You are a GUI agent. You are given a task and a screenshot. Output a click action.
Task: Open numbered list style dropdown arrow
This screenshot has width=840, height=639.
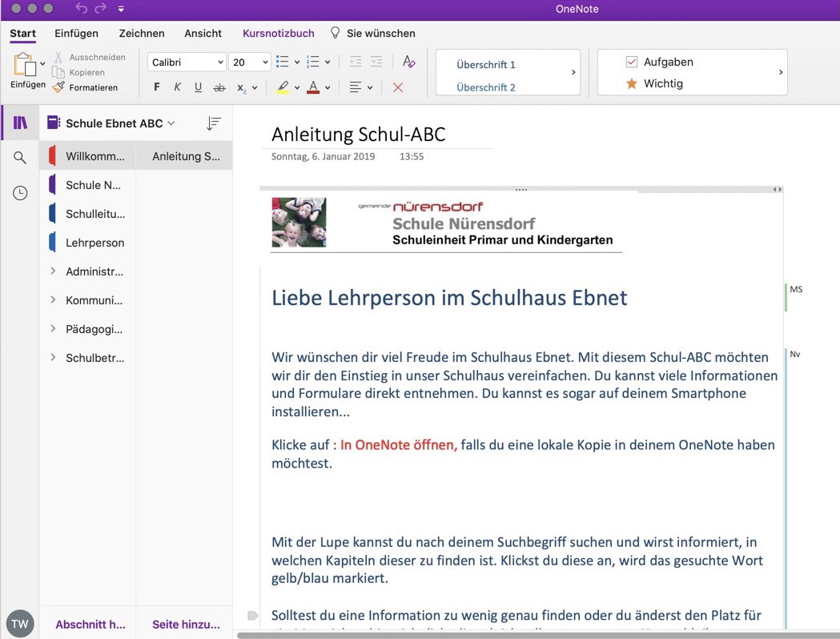(328, 62)
